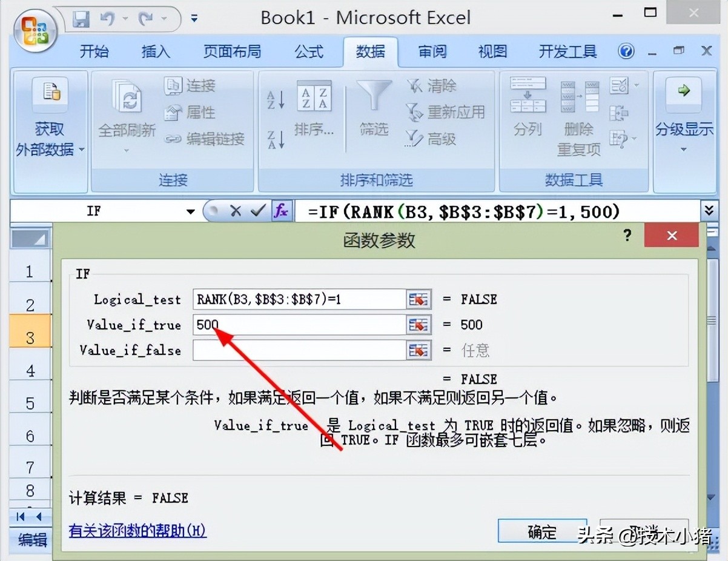This screenshot has width=728, height=561.
Task: Sort descending Z to A
Action: coord(276,139)
